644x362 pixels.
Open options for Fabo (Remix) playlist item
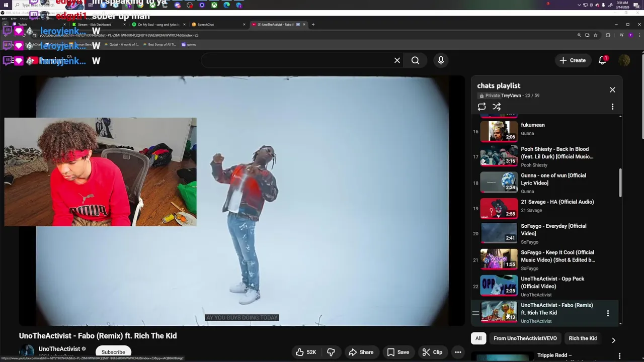click(608, 313)
